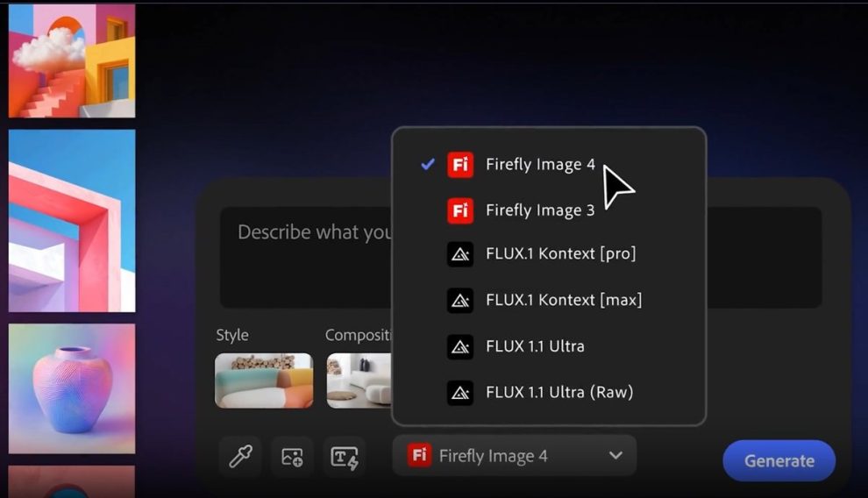Open the pink vase sample image

click(72, 388)
